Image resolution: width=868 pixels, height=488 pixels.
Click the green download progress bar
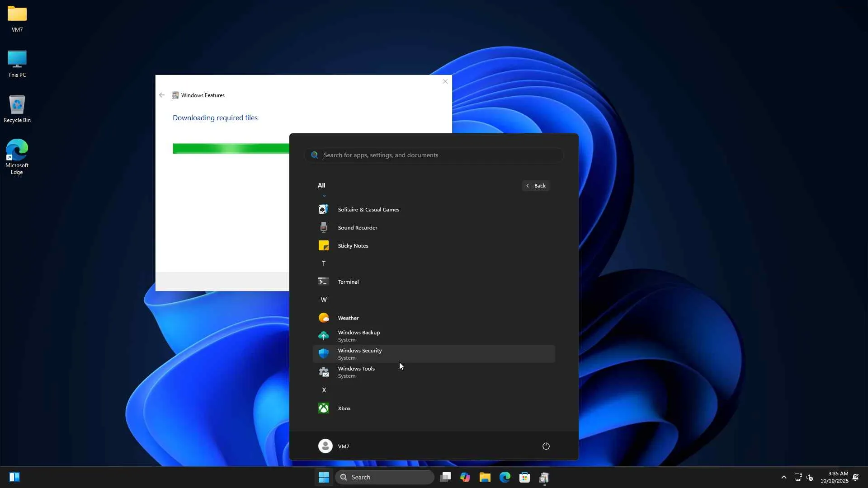(231, 149)
